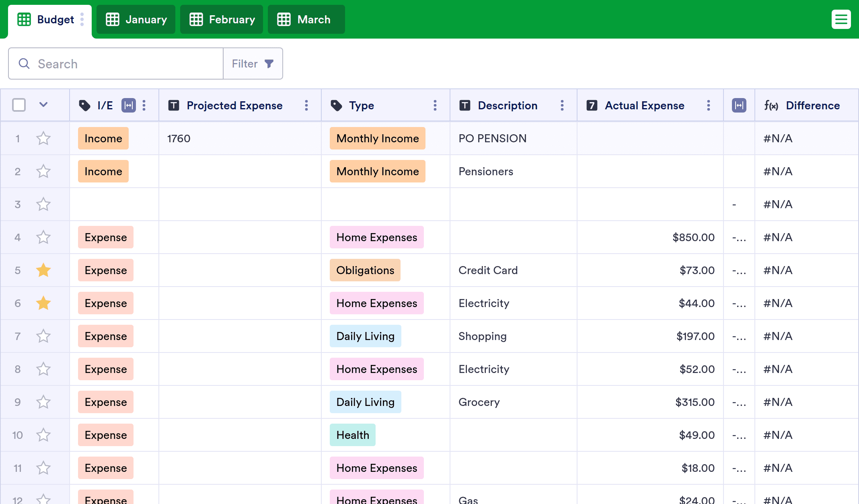Click into the Search field
This screenshot has width=859, height=504.
[121, 64]
